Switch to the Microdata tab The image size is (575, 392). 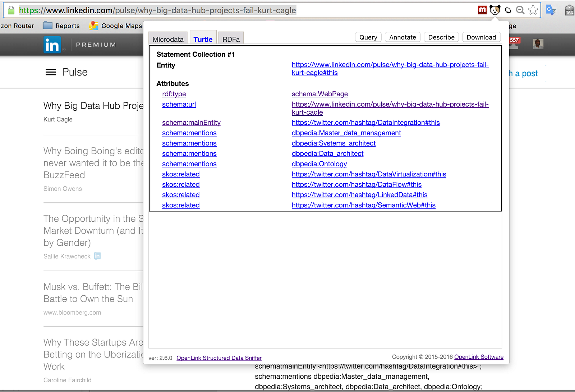(x=168, y=39)
